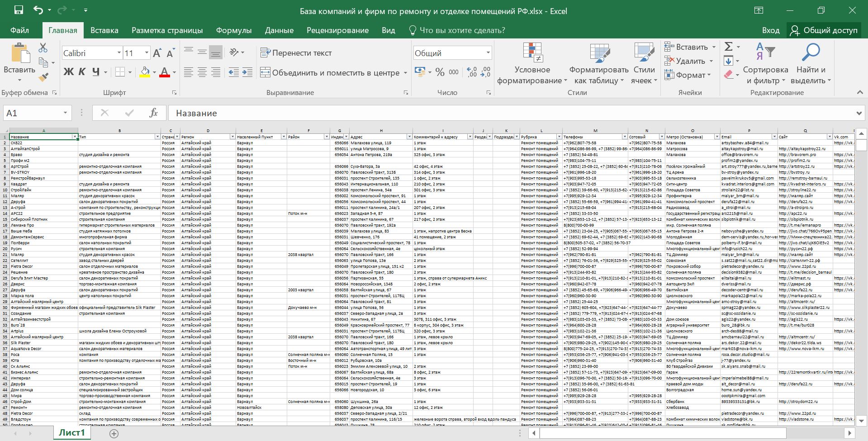
Task: Select the Format Painter brush icon
Action: (x=43, y=77)
